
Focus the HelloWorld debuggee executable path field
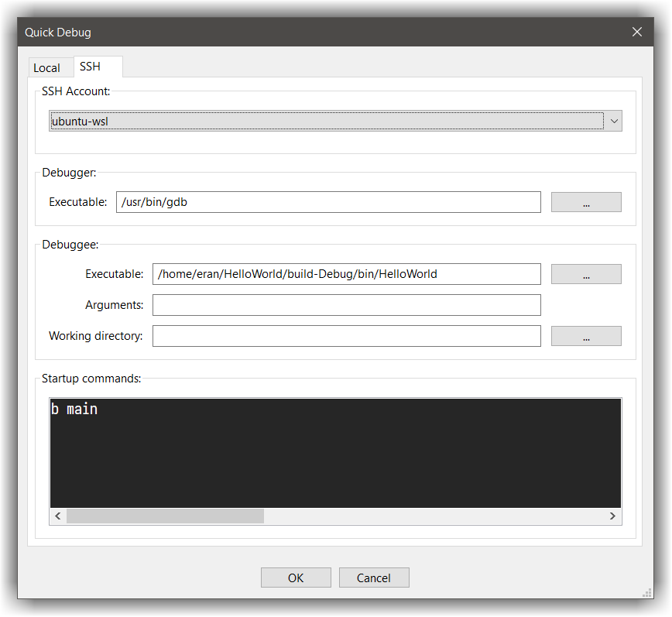(347, 274)
